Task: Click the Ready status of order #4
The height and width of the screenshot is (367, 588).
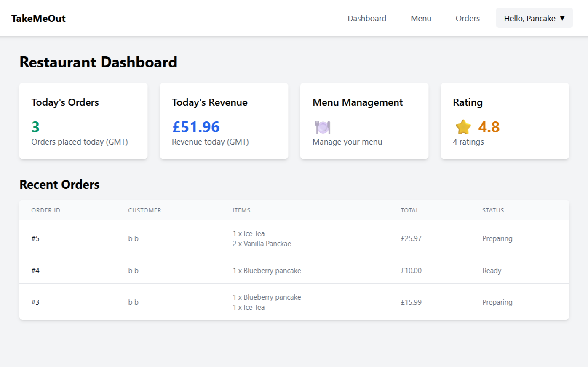Action: (492, 271)
